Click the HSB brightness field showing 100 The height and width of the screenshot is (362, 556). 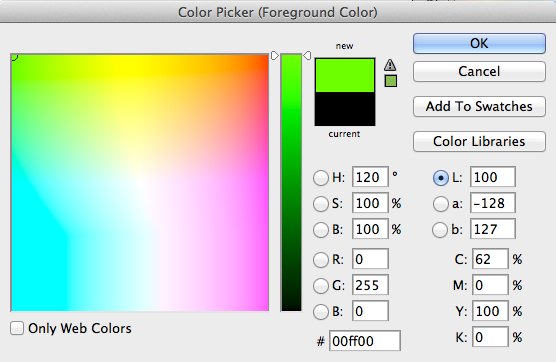pos(370,229)
